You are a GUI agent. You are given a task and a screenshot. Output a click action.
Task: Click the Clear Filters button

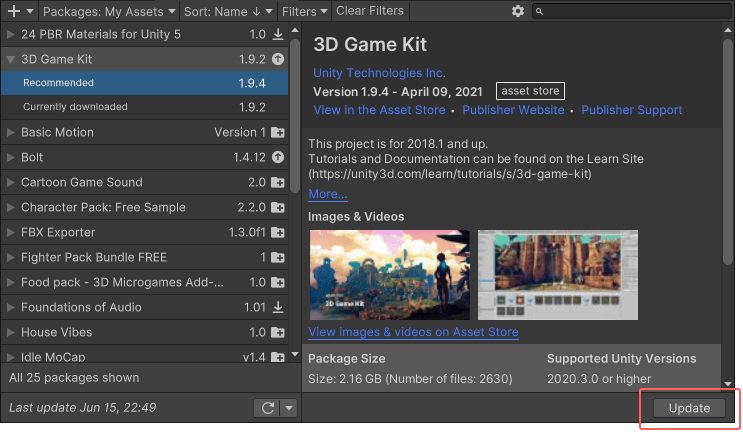(370, 11)
